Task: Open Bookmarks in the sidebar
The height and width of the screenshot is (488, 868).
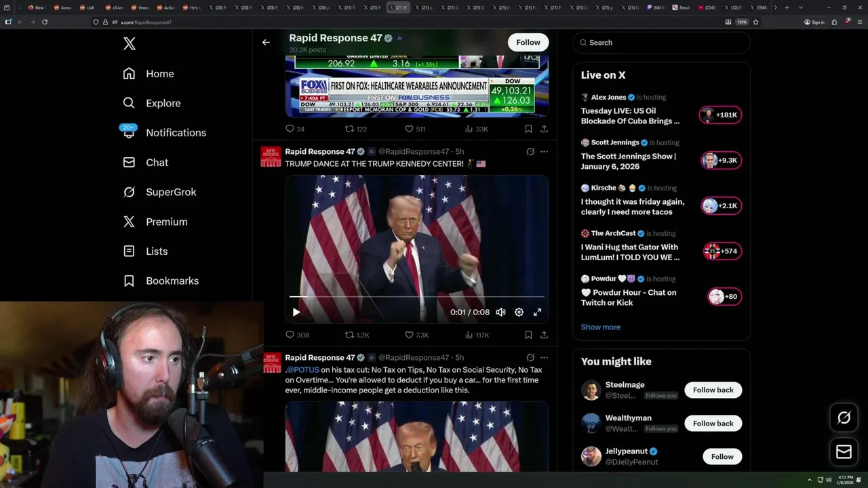Action: pyautogui.click(x=161, y=281)
